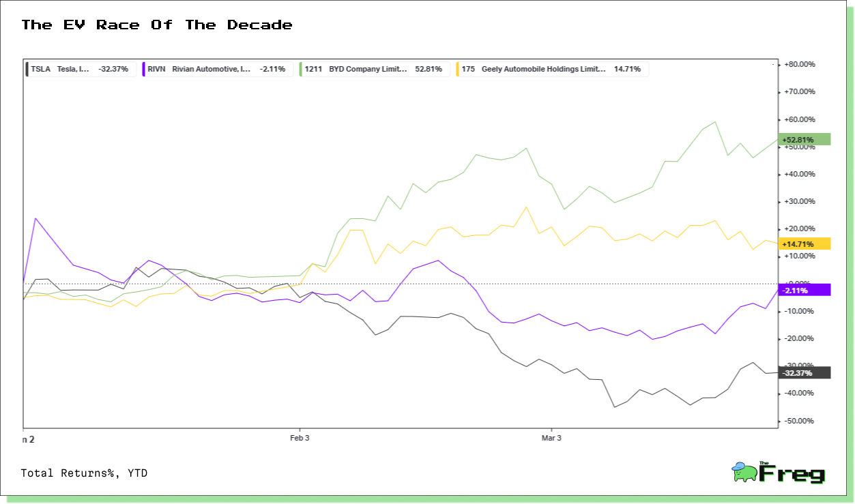Click the 14.71% percentage in Geely legend
The height and width of the screenshot is (504, 855).
pyautogui.click(x=627, y=69)
